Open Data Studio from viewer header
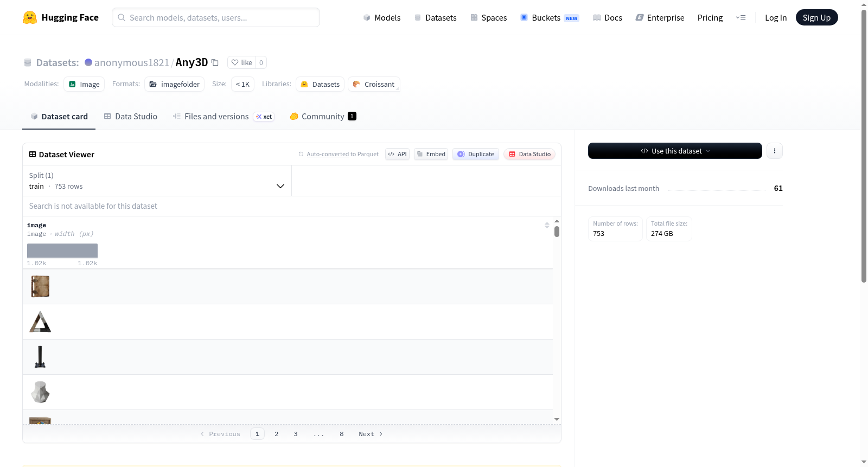 click(x=529, y=154)
